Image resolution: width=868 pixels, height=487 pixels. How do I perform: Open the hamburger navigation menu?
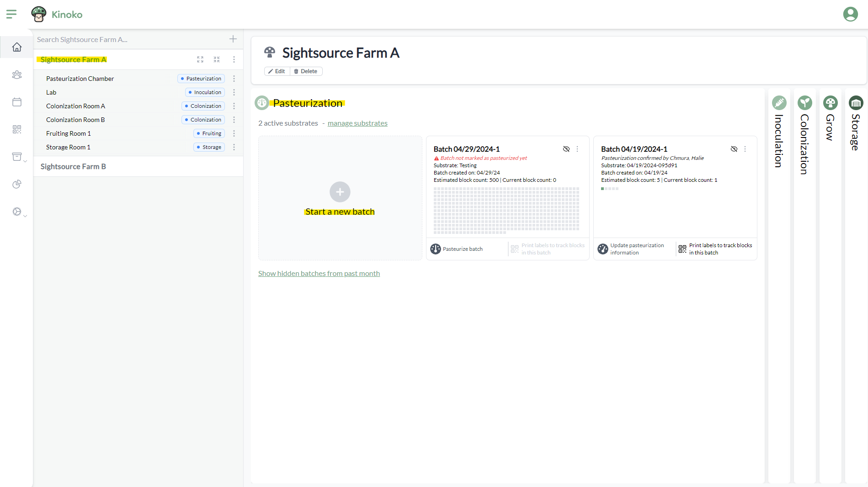tap(11, 14)
